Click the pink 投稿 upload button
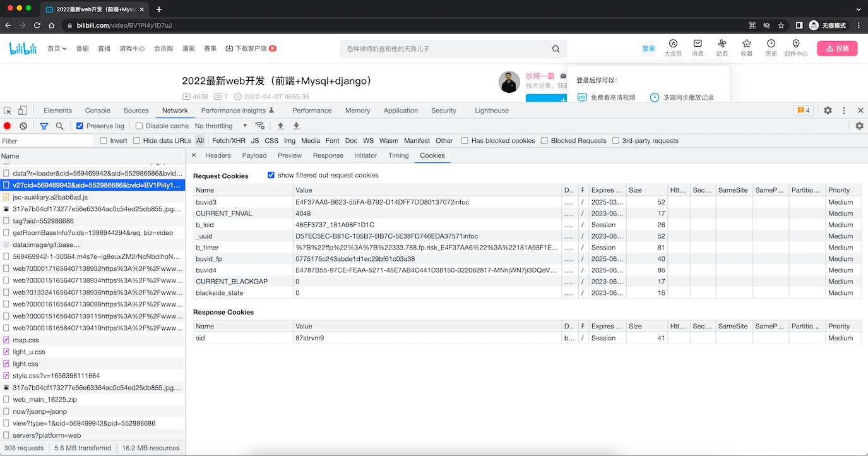This screenshot has width=868, height=456. (x=837, y=48)
